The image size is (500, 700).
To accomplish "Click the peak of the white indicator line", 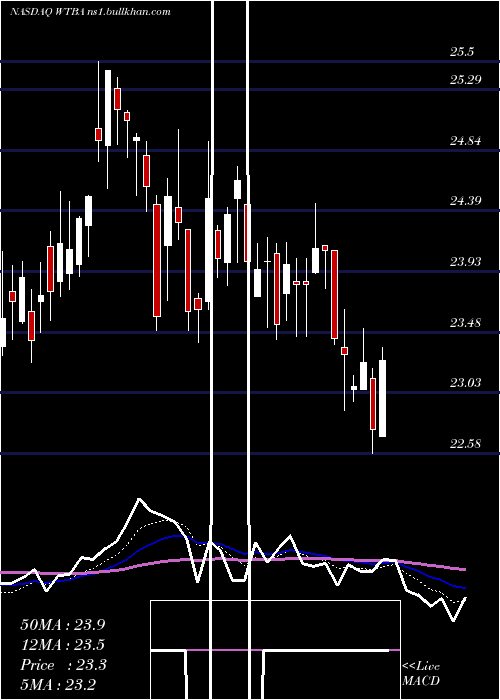I will click(139, 499).
